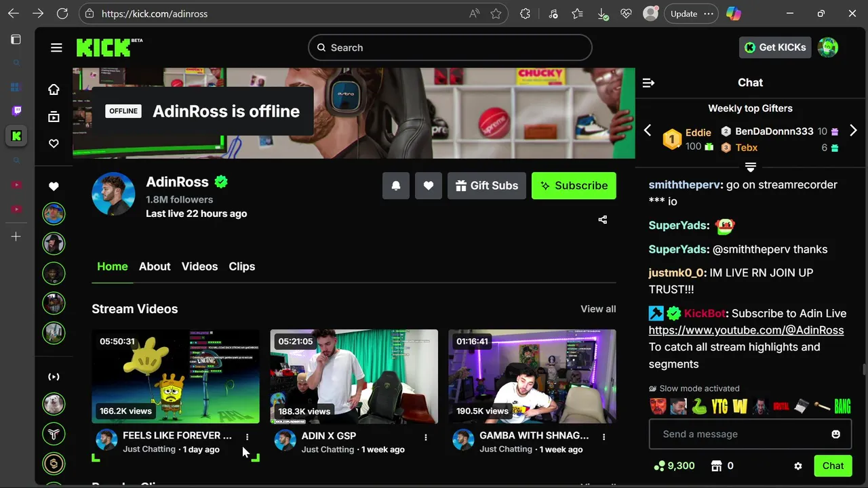
Task: Click the green Chat send button
Action: tap(833, 466)
